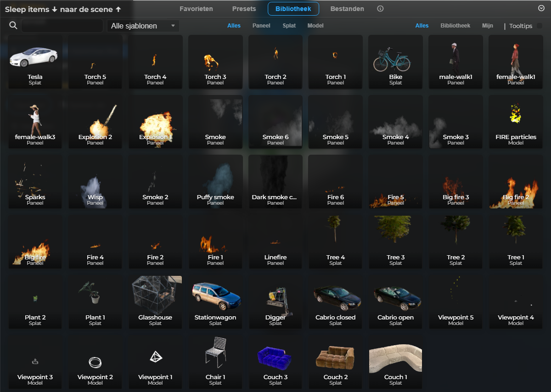Select the Tree 3 thumbnail
The image size is (551, 392).
point(395,242)
